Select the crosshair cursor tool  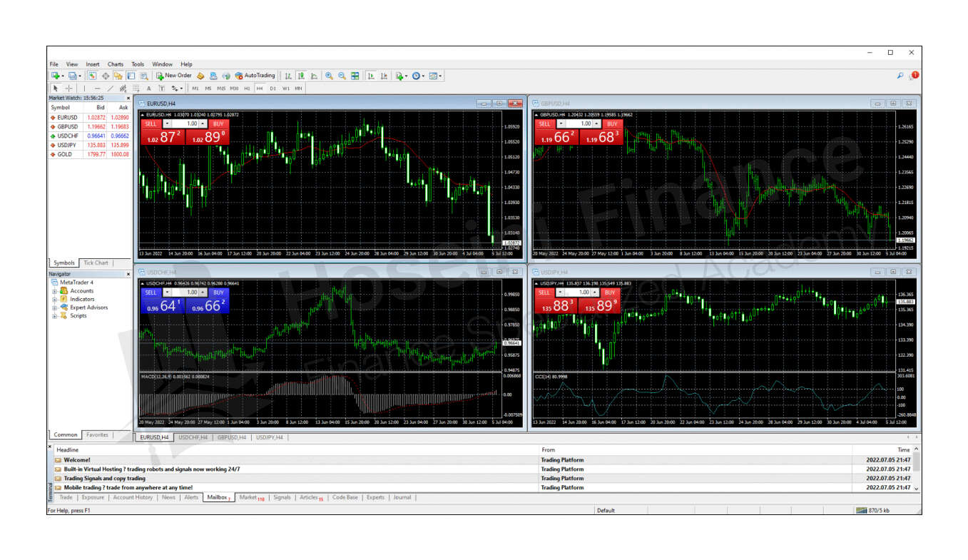tap(69, 88)
